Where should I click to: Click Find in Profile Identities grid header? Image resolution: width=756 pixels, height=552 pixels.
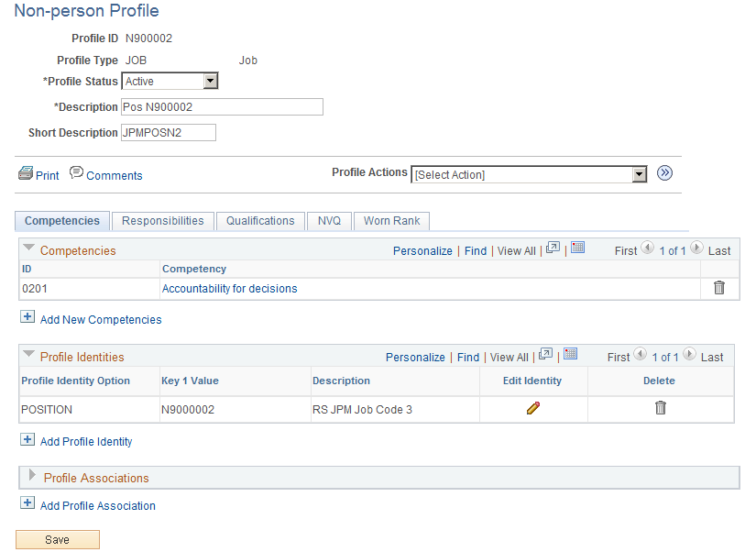click(468, 357)
